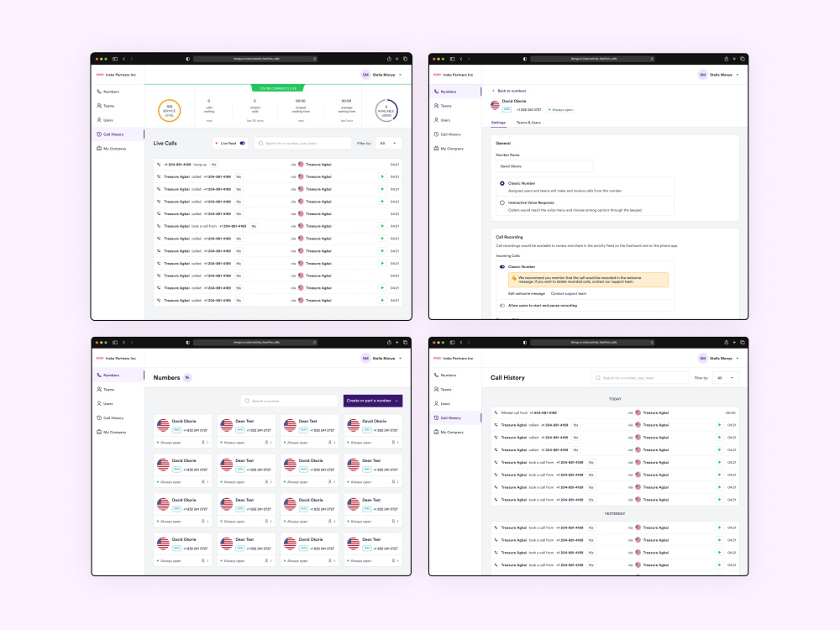840x630 pixels.
Task: Click the share icon in Live Calls browser toolbar
Action: [x=389, y=59]
